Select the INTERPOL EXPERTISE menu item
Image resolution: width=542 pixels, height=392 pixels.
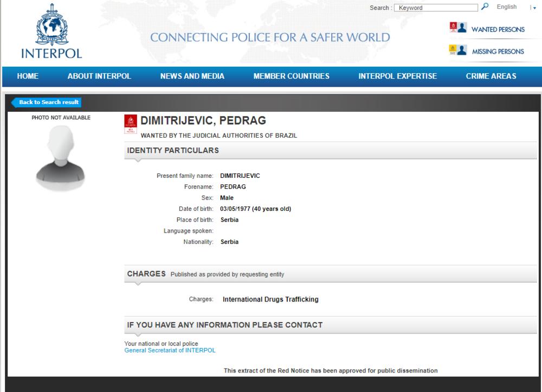397,76
